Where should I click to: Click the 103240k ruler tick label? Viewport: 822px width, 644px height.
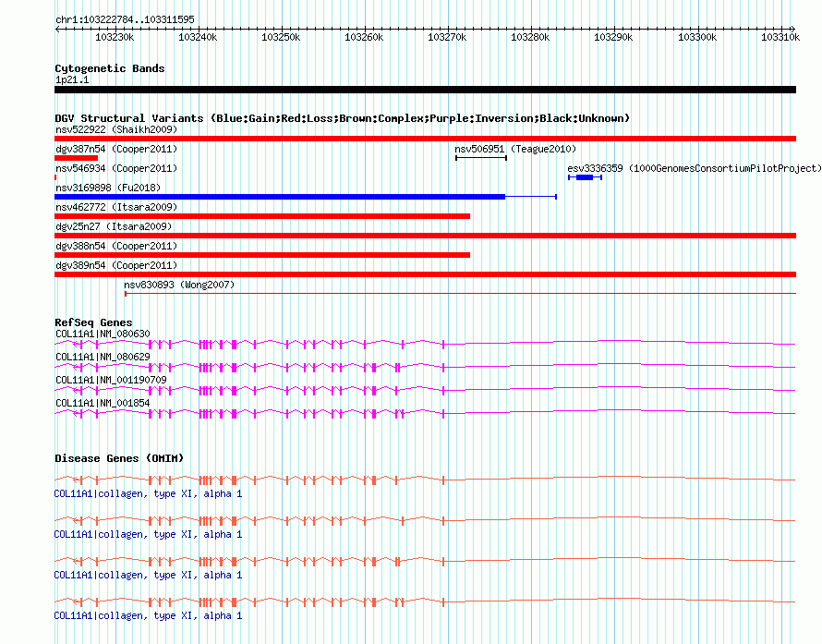click(198, 37)
